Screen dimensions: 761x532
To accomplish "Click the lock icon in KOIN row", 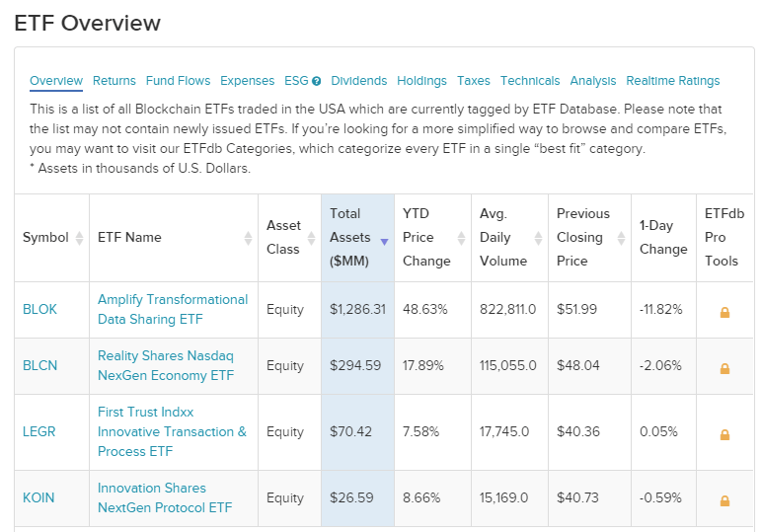I will pyautogui.click(x=724, y=500).
